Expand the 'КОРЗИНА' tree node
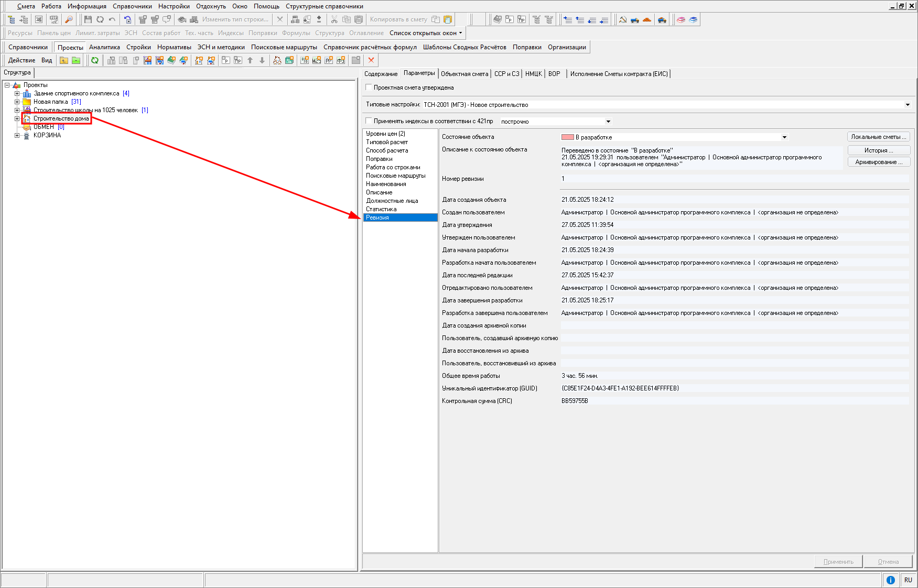 [x=17, y=135]
